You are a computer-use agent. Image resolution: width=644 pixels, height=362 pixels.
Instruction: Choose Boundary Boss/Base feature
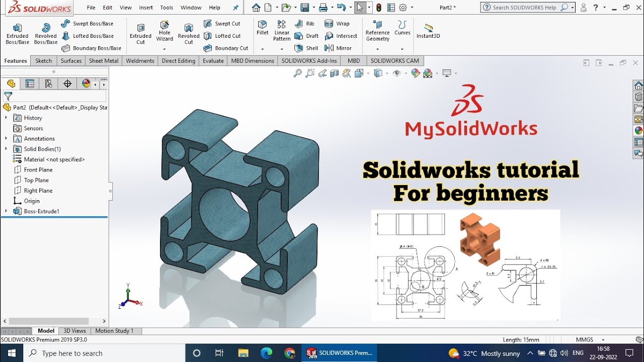coord(91,48)
